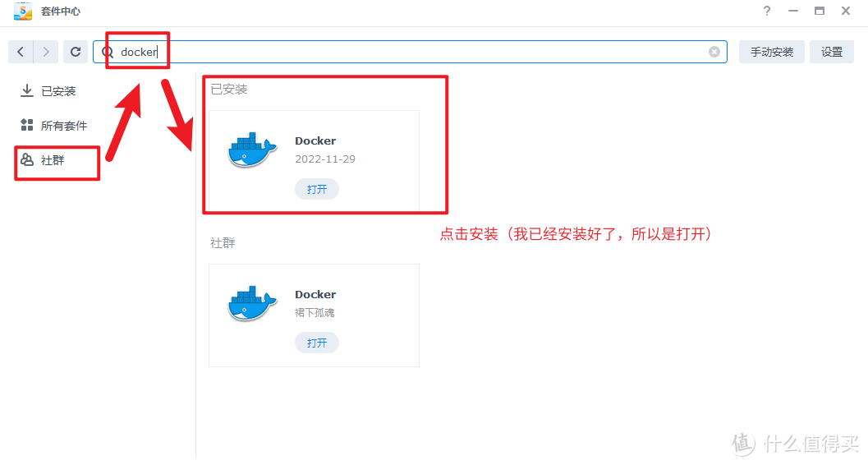Click the Package Center app icon
This screenshot has width=868, height=465.
pos(23,11)
